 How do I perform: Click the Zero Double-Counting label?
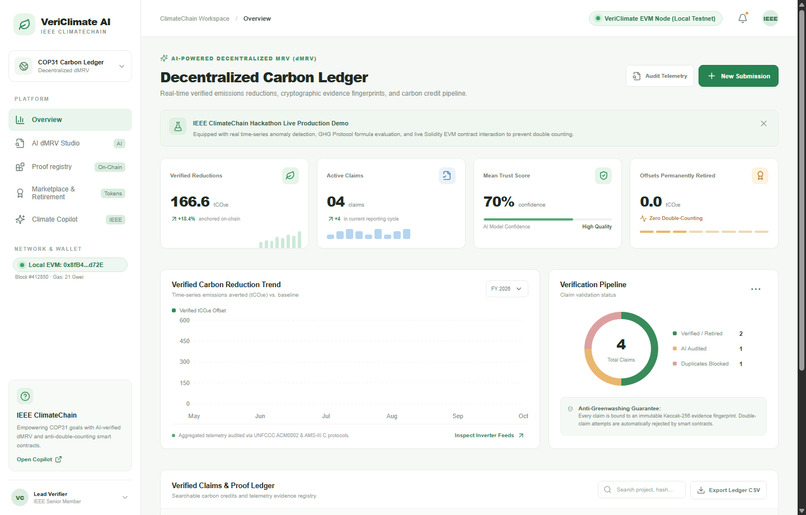(x=675, y=218)
